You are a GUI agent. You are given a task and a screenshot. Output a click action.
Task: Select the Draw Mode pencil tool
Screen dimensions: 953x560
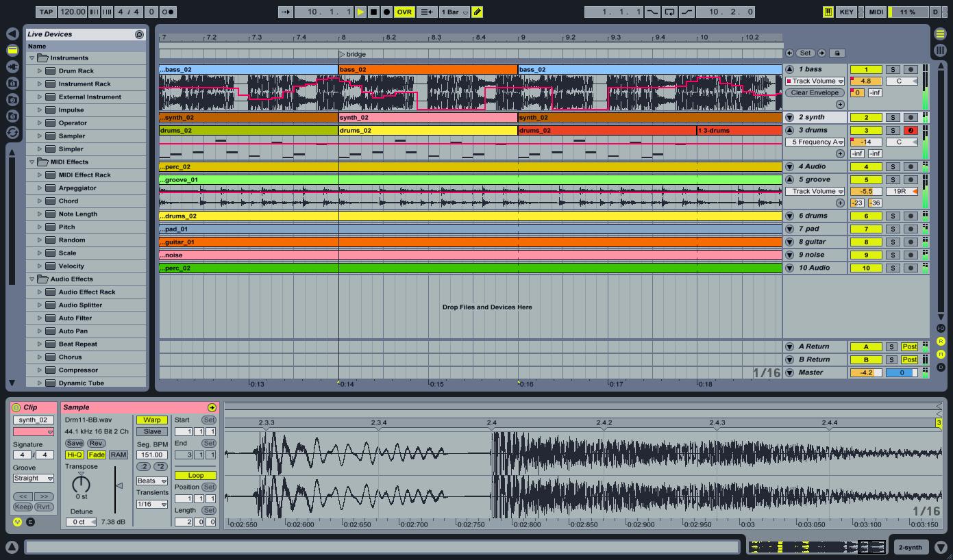478,12
